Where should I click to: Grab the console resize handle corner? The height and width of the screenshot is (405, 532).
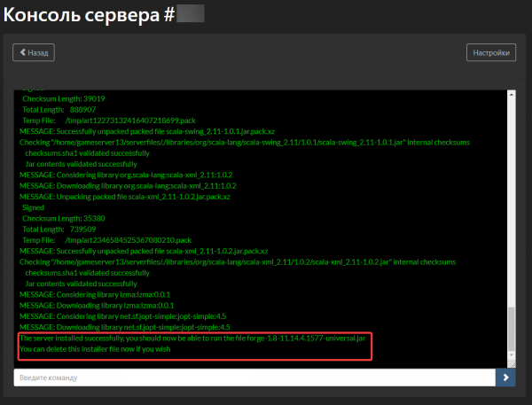[512, 364]
